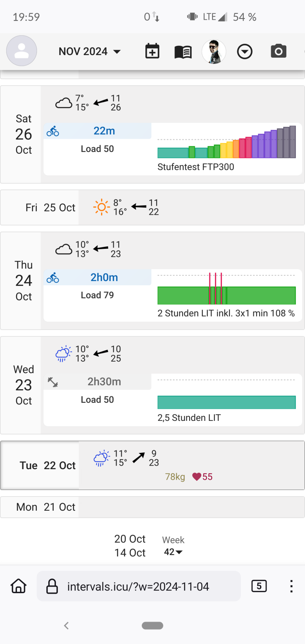Open the 2h30m strength workout on Wed 23 Oct
The image size is (305, 644).
pos(104,382)
